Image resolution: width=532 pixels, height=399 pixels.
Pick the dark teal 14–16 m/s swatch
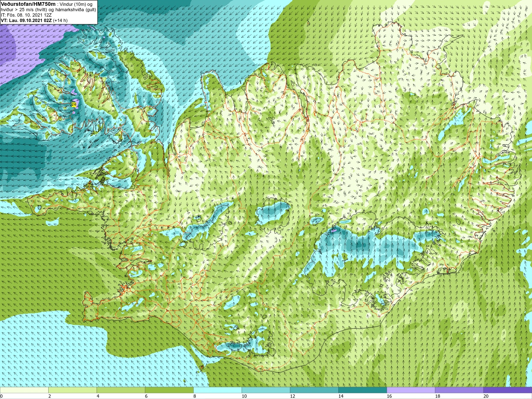pos(362,390)
